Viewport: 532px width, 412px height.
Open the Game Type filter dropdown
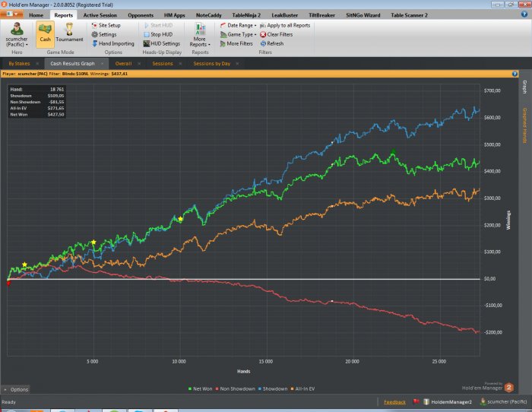coord(238,34)
